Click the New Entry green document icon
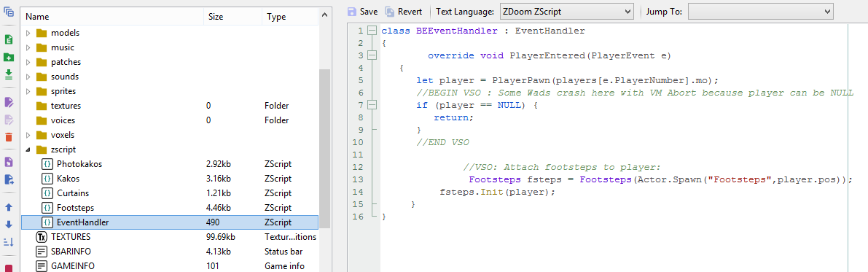The image size is (868, 272). click(8, 40)
